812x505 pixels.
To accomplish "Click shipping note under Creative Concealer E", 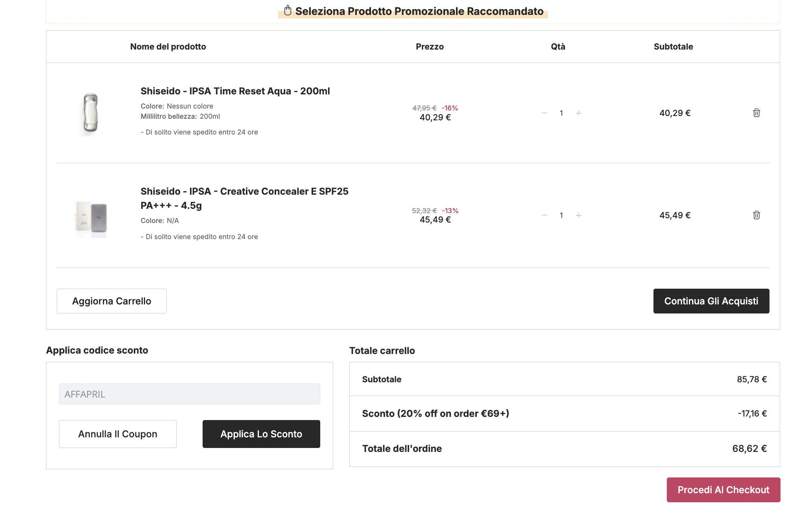I will pos(199,237).
